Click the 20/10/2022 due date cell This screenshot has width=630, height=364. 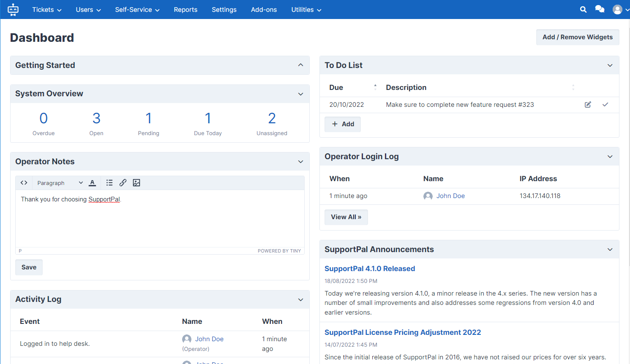pos(346,105)
